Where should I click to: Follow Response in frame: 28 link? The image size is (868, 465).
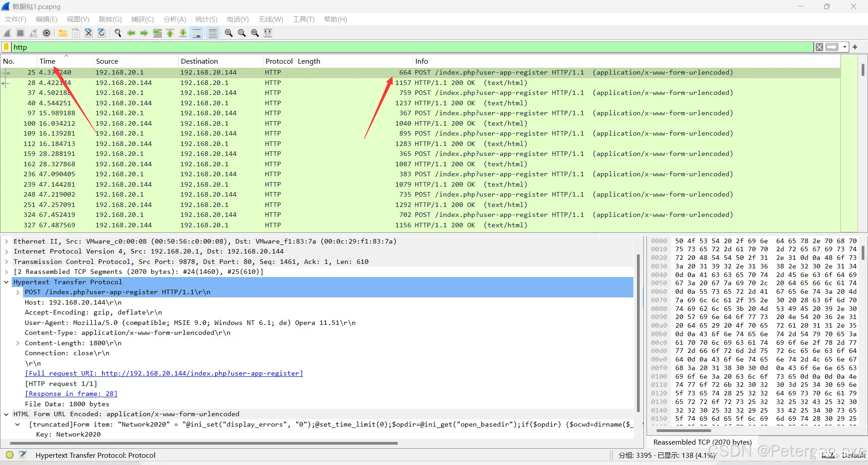point(71,394)
